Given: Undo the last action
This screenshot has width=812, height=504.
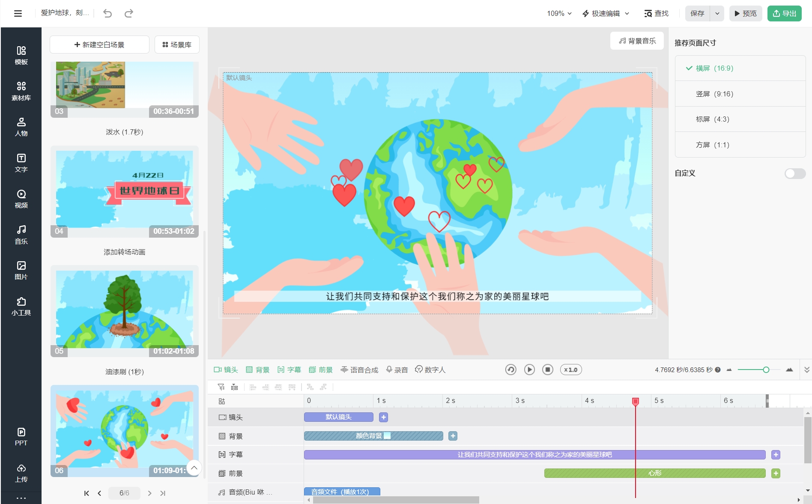Looking at the screenshot, I should [107, 13].
